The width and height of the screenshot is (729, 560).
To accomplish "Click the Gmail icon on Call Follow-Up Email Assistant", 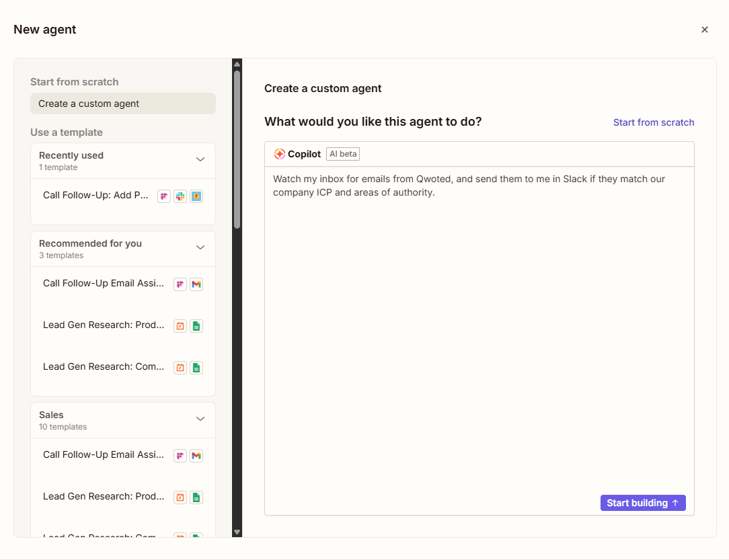I will point(196,284).
